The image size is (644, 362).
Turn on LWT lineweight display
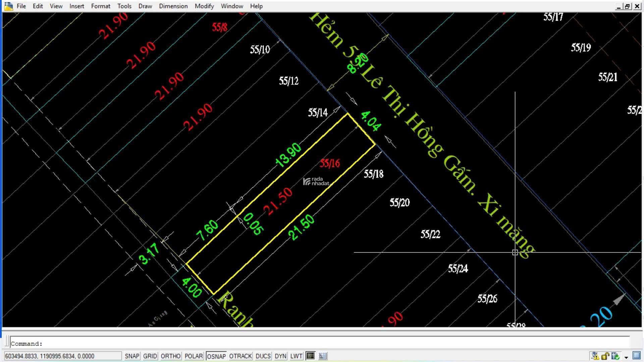point(296,356)
